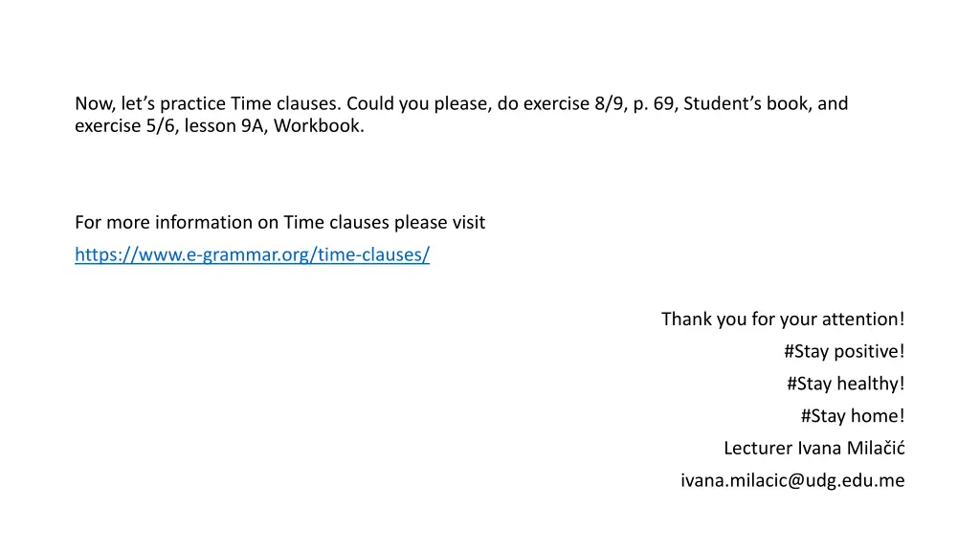Click the words "let's practice"
Screen dimensions: 980x551
(x=173, y=103)
